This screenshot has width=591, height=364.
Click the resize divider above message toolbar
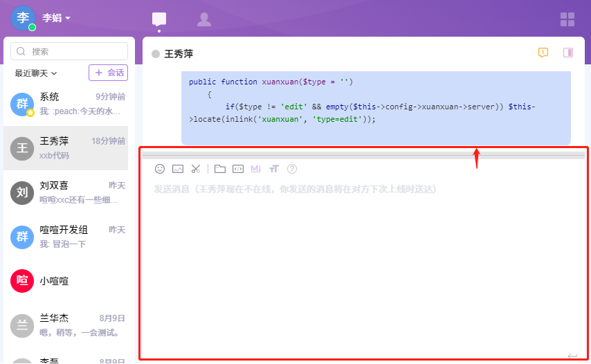(363, 156)
